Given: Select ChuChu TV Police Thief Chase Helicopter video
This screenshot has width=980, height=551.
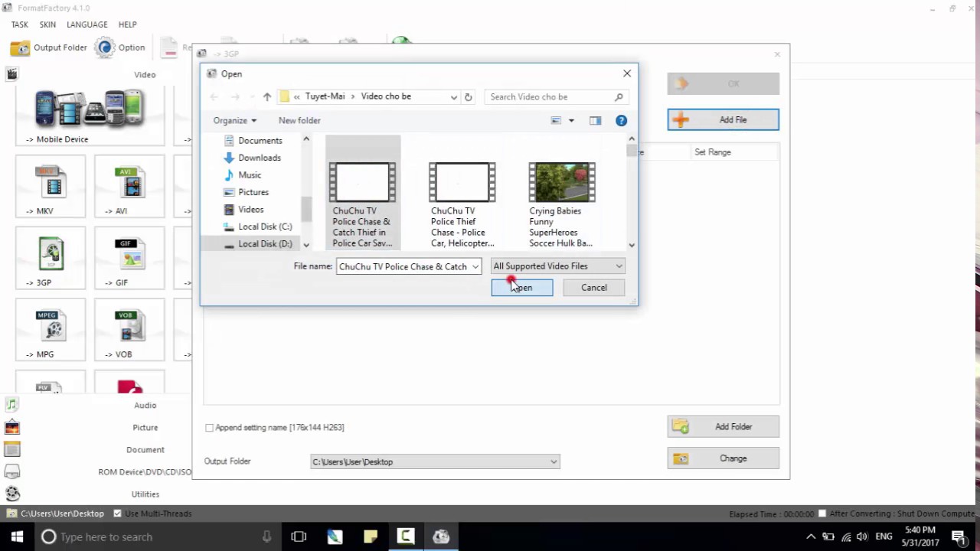Looking at the screenshot, I should click(462, 204).
